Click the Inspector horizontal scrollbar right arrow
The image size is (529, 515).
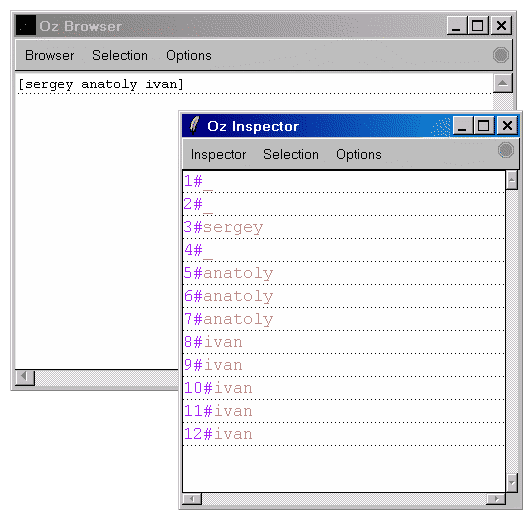pyautogui.click(x=496, y=499)
